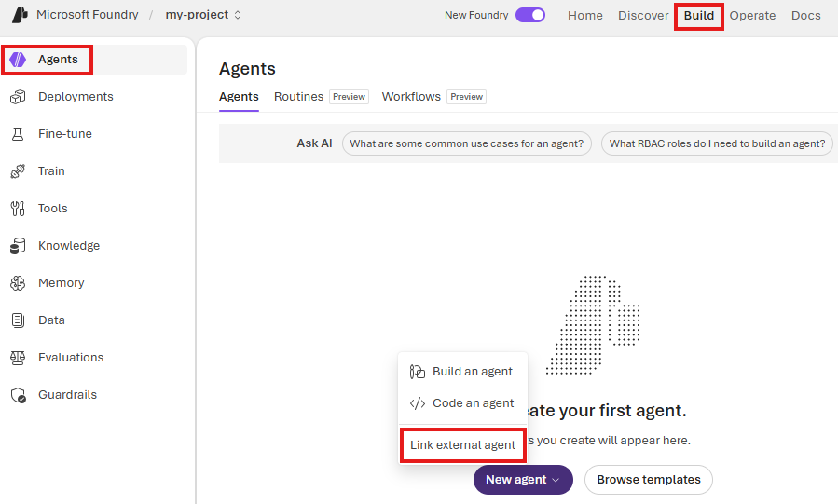Click the Browse templates button
Viewport: 838px width, 504px height.
point(648,480)
